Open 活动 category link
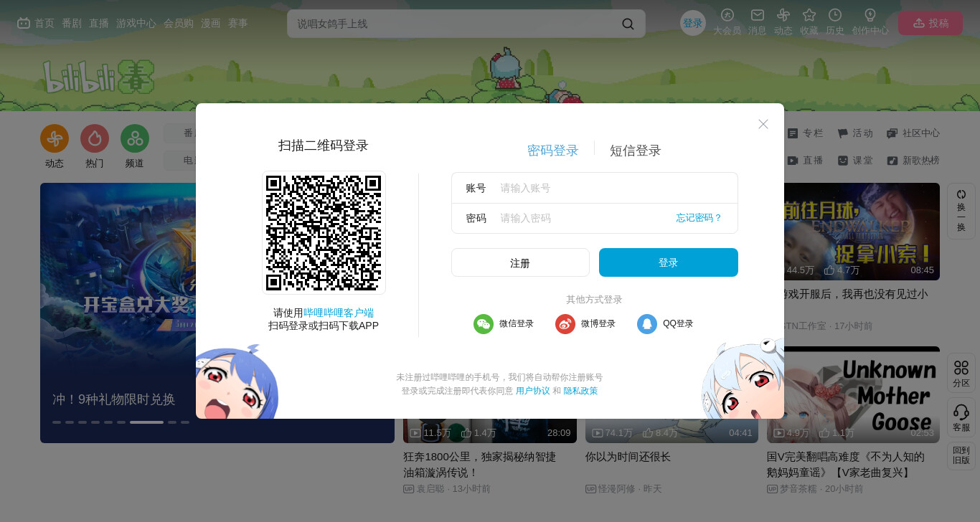The height and width of the screenshot is (522, 980). (855, 133)
